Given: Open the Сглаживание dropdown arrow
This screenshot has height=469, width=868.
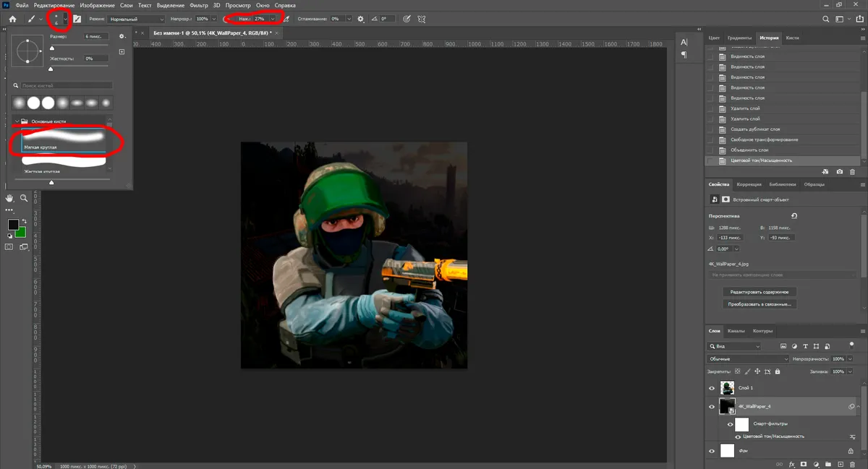Looking at the screenshot, I should click(x=349, y=19).
